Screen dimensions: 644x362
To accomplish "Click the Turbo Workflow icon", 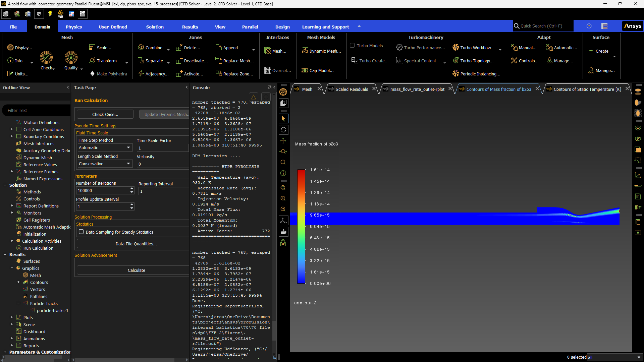I will 456,48.
